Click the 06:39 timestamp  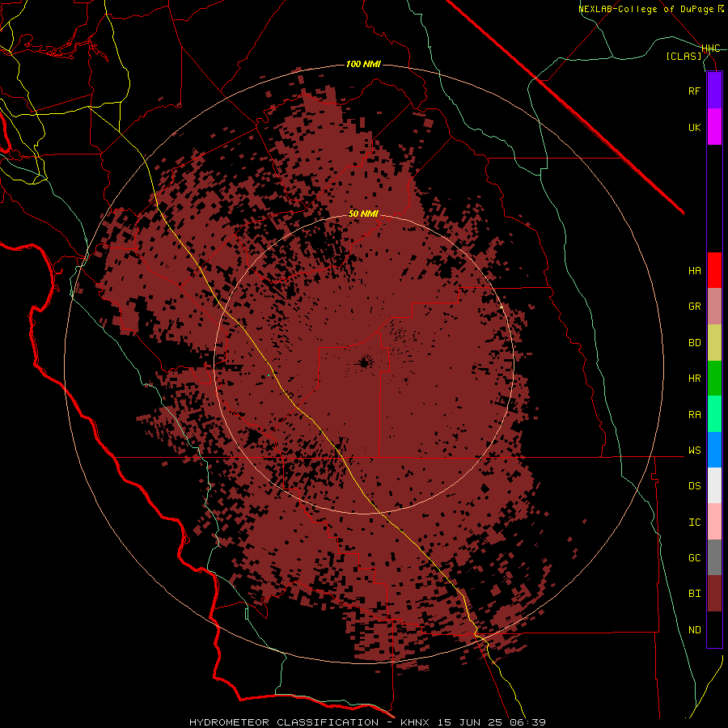pyautogui.click(x=530, y=722)
